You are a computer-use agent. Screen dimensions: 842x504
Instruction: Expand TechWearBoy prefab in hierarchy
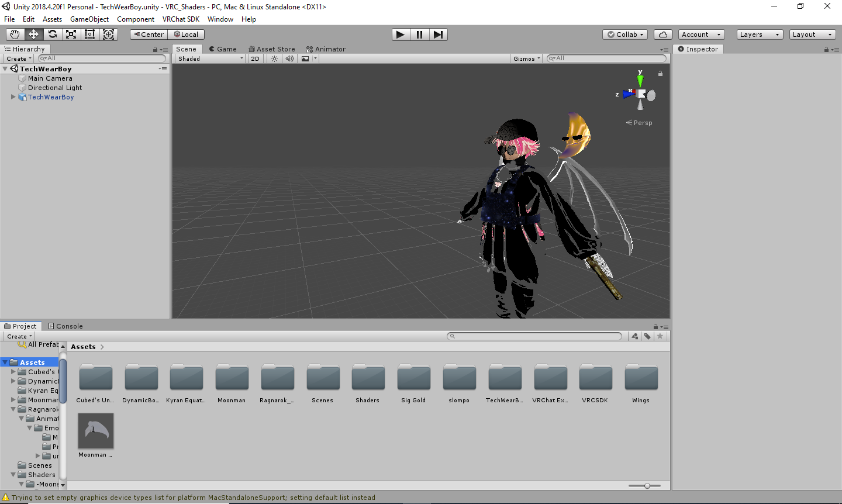(13, 97)
